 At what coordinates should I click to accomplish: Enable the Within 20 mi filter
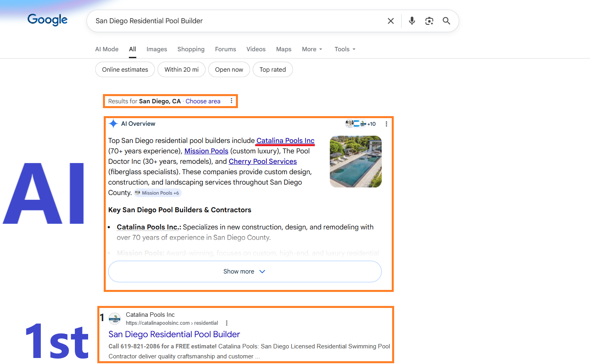[x=181, y=70]
